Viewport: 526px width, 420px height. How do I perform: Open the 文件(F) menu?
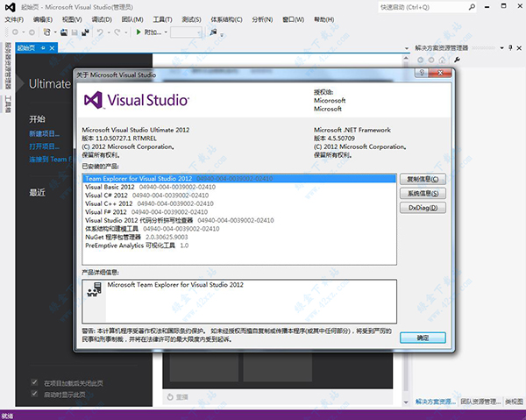click(14, 19)
